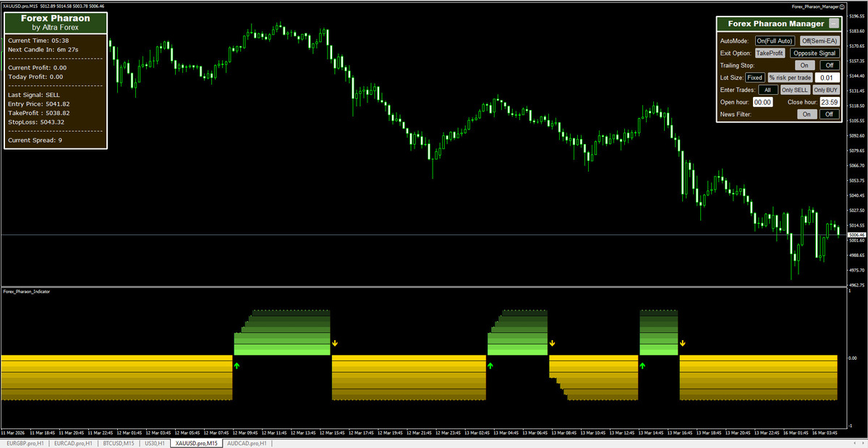Set AutoMode to On(Full Auto)

(x=775, y=41)
